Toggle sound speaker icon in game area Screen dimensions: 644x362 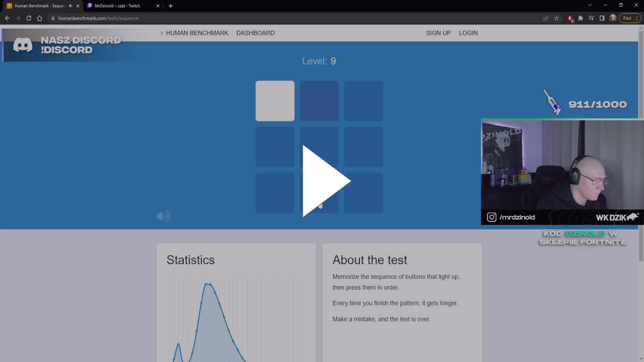[163, 216]
